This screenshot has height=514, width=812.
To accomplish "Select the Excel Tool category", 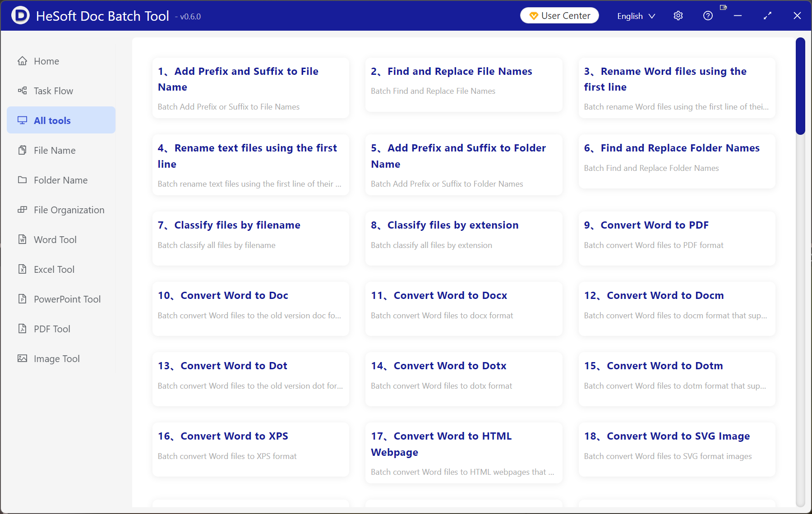I will [x=61, y=269].
